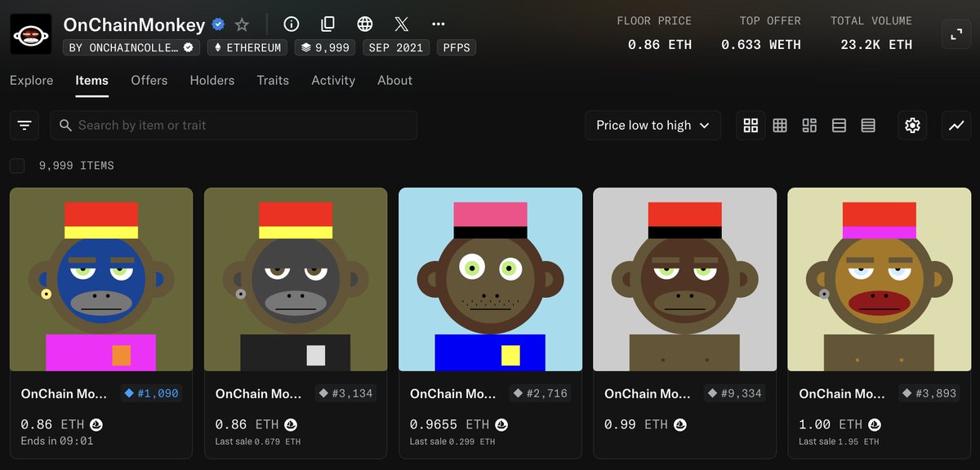The height and width of the screenshot is (470, 980).
Task: Switch to the Activity tab
Action: [x=333, y=80]
